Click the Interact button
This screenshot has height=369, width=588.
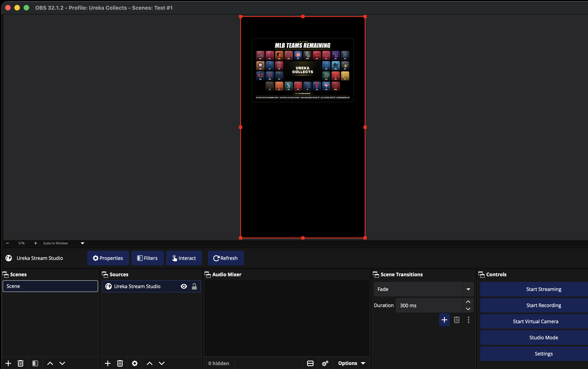184,258
